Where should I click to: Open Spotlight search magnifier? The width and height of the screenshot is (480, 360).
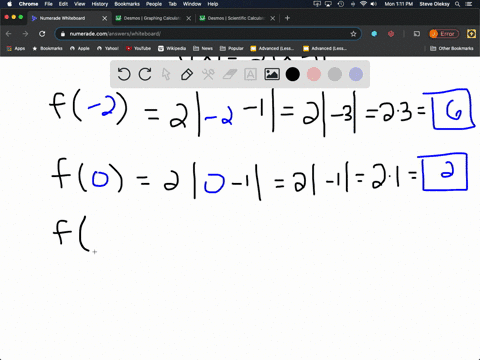coord(458,4)
